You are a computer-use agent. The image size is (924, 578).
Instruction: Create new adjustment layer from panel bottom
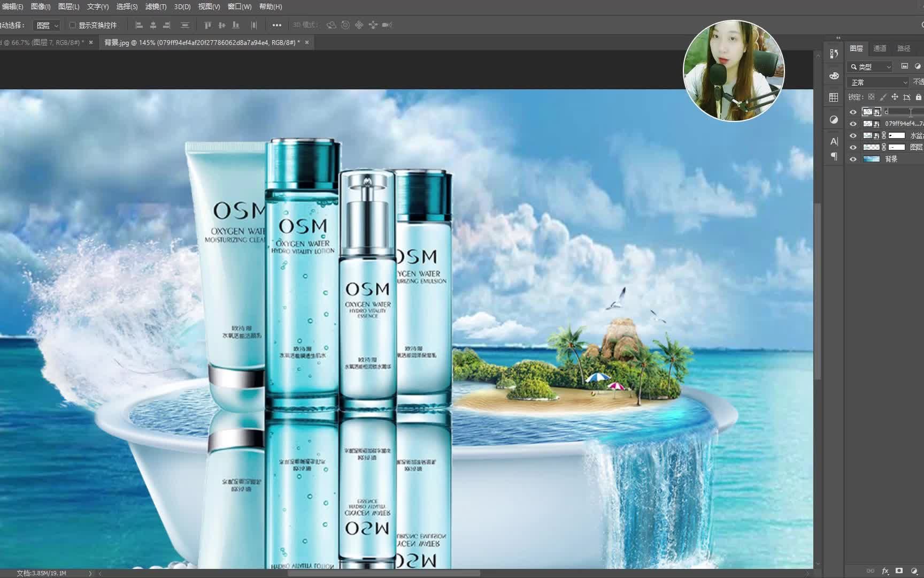coord(914,571)
